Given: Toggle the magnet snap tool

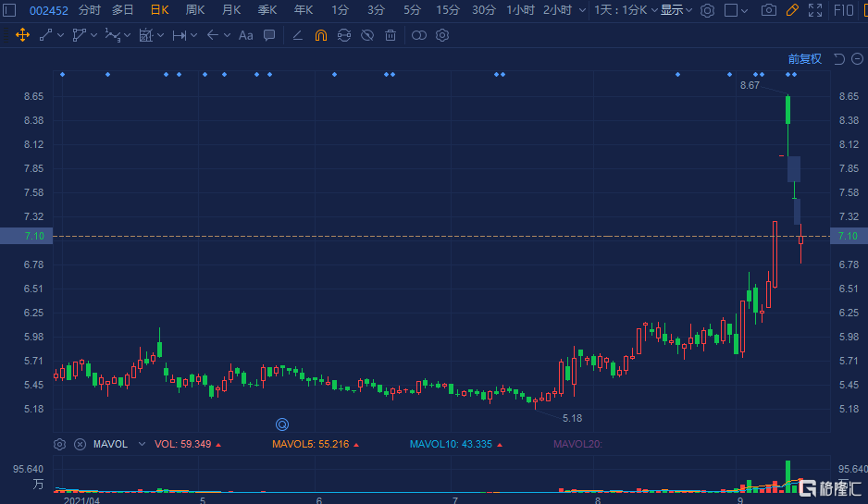Looking at the screenshot, I should coord(320,35).
